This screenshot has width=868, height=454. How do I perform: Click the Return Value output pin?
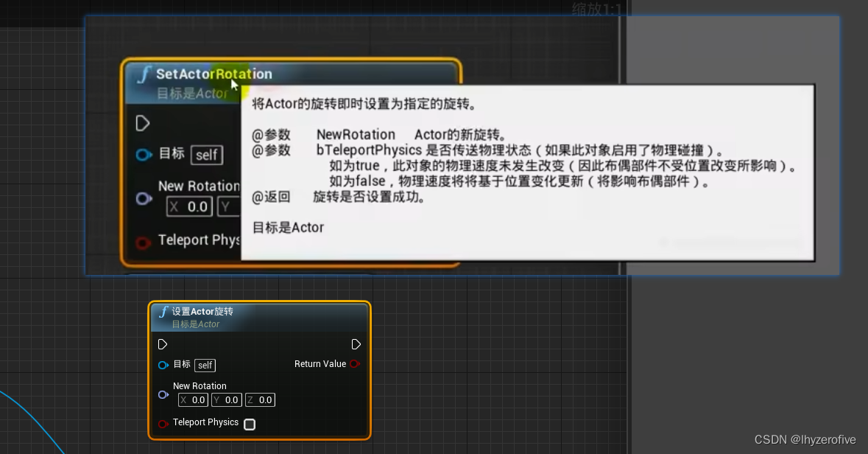coord(354,364)
